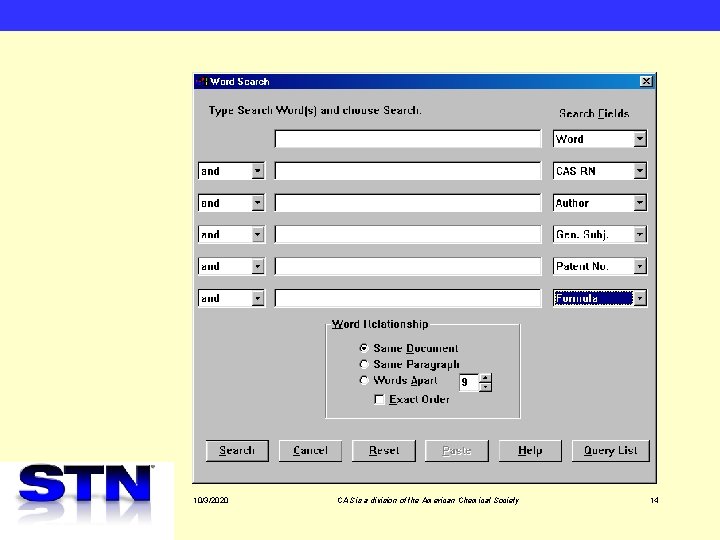Click the Search button
720x540 pixels.
[237, 450]
